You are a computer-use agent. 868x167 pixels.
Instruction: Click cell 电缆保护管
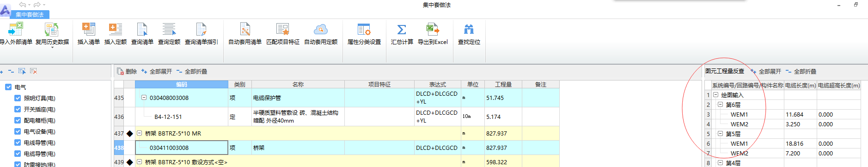(298, 98)
